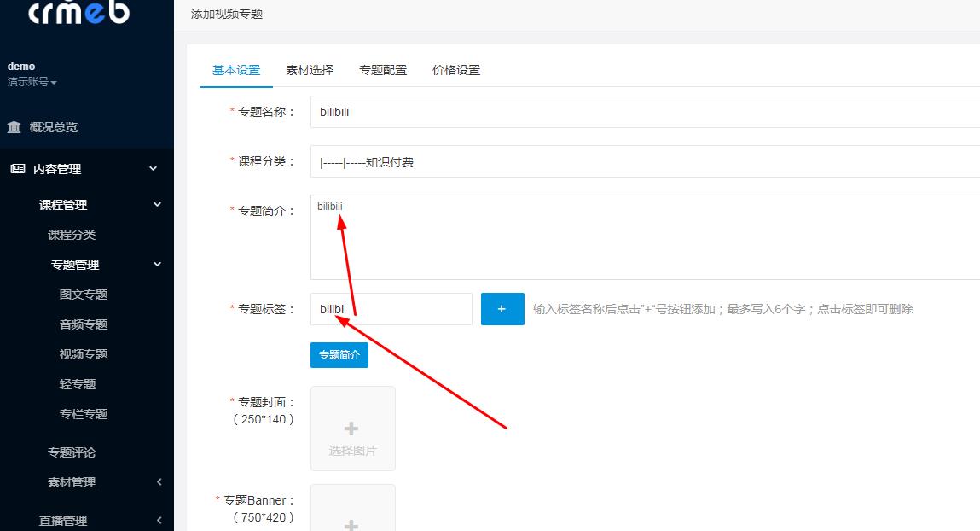Collapse the 专题管理 submenu arrow
The width and height of the screenshot is (980, 531).
click(x=157, y=265)
